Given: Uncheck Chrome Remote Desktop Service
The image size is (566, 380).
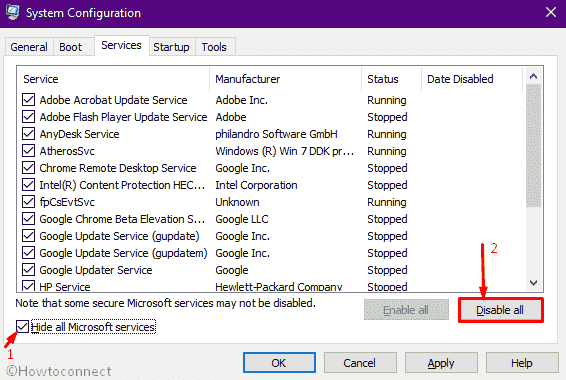Looking at the screenshot, I should point(29,167).
